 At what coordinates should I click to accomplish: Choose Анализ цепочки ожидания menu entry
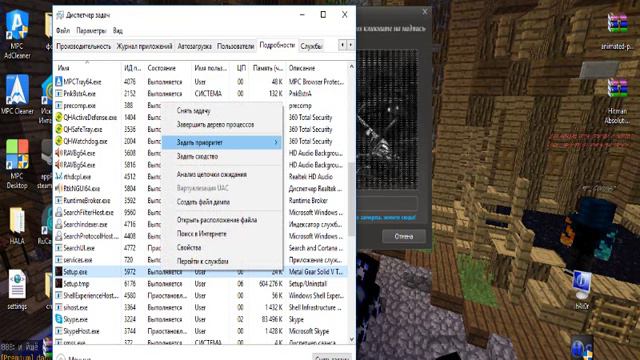pos(222,174)
